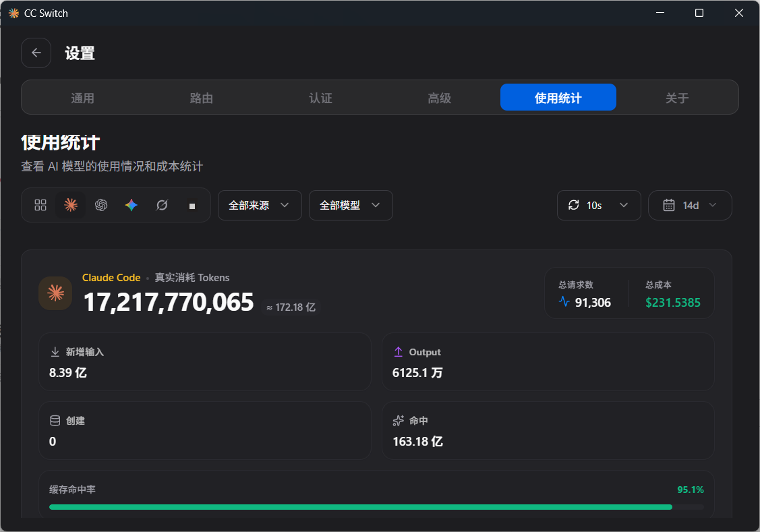Maximize the CC Switch window

click(x=699, y=13)
